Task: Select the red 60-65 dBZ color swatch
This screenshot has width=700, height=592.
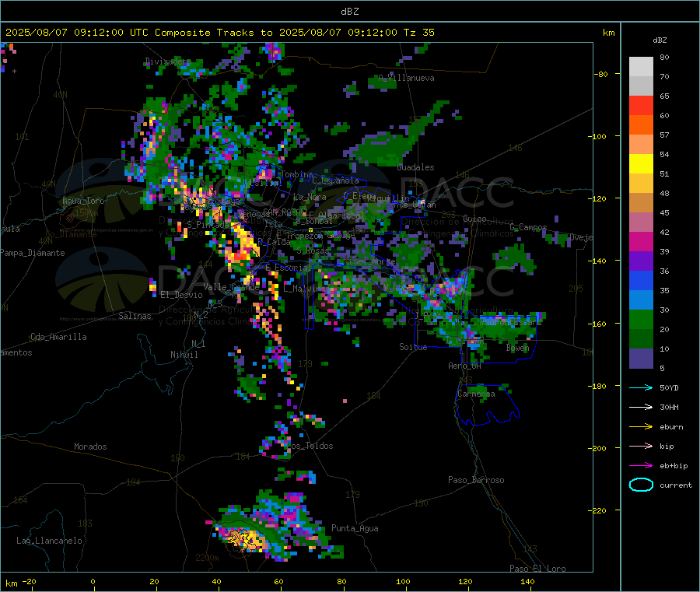Action: click(x=641, y=105)
